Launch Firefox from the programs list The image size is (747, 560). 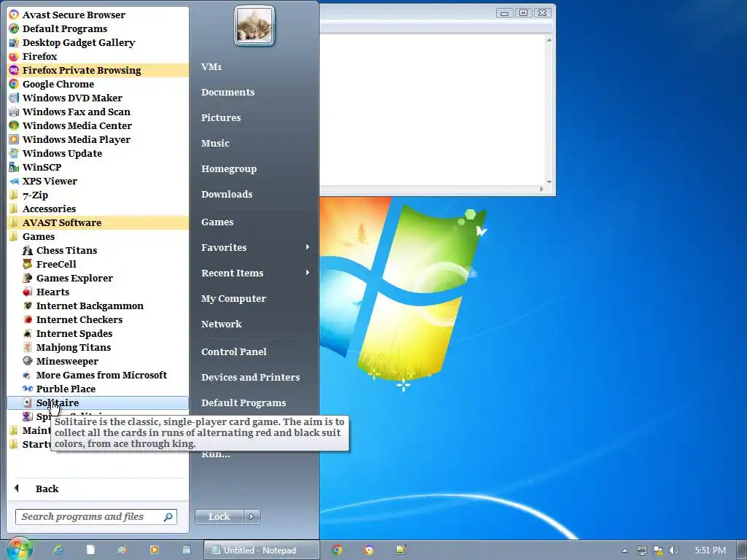pos(98,56)
